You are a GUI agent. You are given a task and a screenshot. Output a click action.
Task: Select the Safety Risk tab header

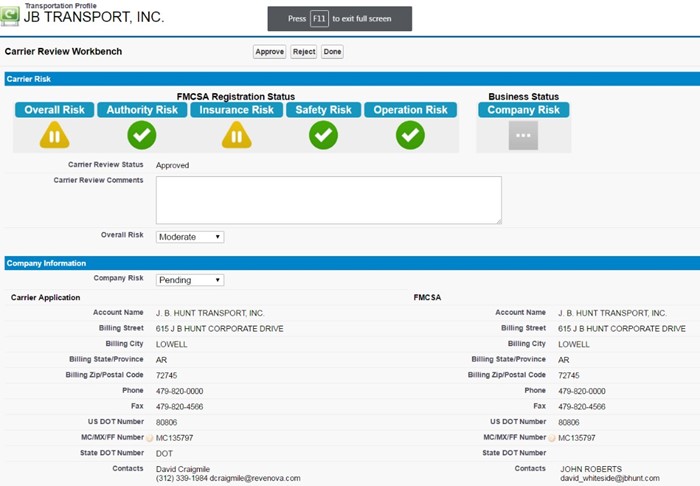(x=323, y=110)
